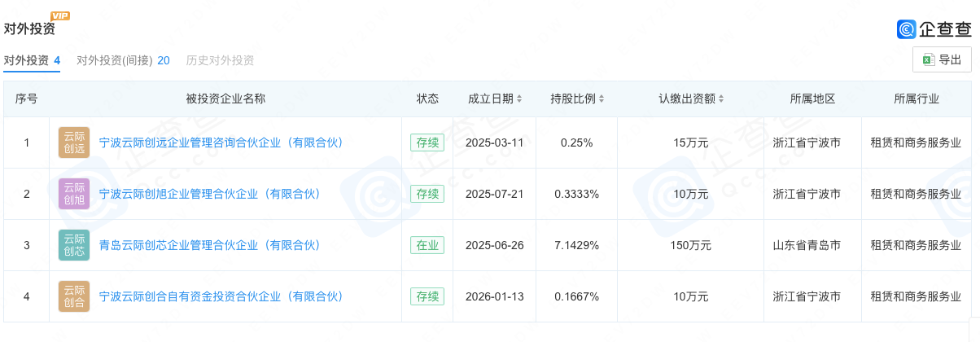
Task: Click the 云际创远 company logo icon
Action: pos(74,142)
